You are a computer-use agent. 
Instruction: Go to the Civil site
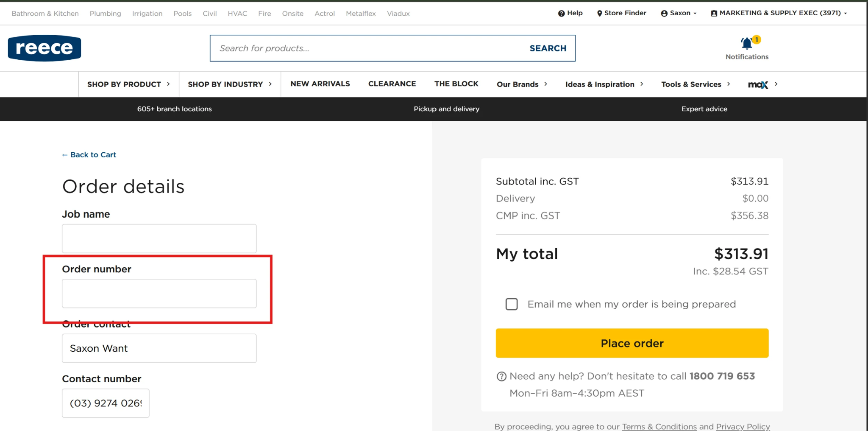pyautogui.click(x=209, y=14)
